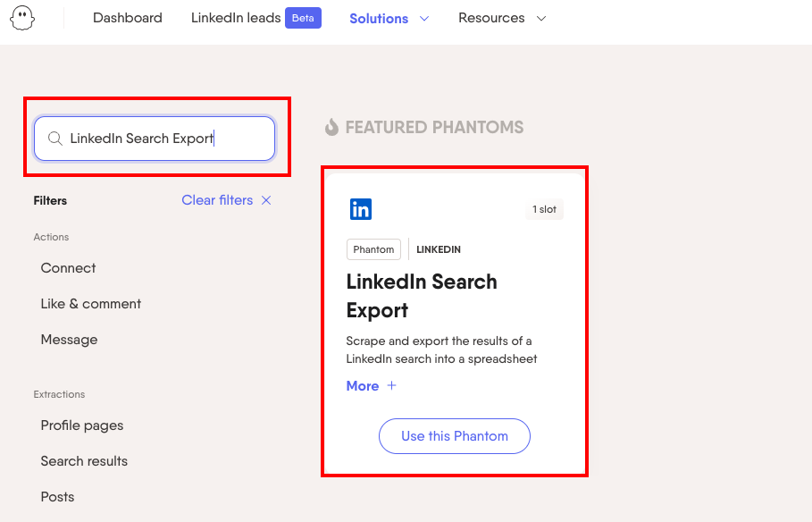812x522 pixels.
Task: Click the X icon next to Clear filters
Action: tap(266, 200)
